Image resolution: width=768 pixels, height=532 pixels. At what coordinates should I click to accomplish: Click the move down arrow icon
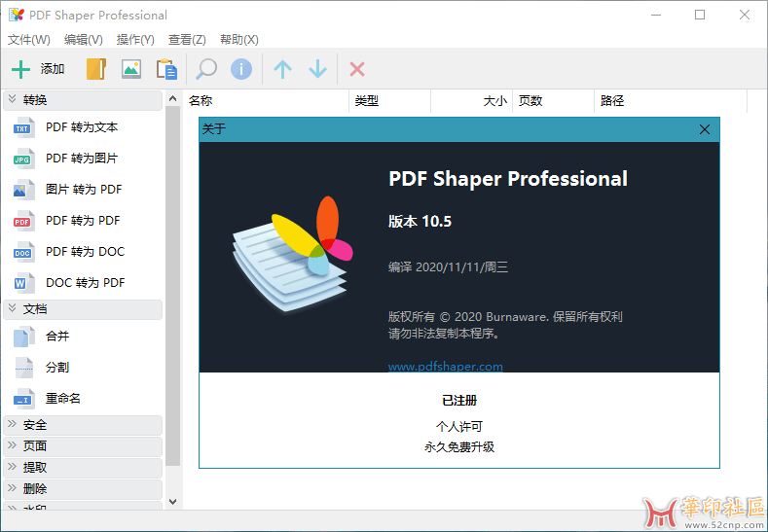coord(317,69)
